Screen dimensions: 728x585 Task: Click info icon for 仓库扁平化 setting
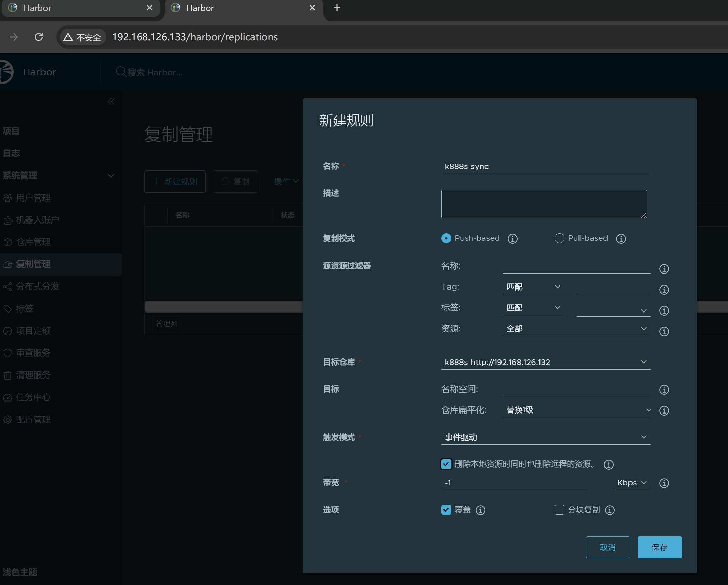coord(664,410)
